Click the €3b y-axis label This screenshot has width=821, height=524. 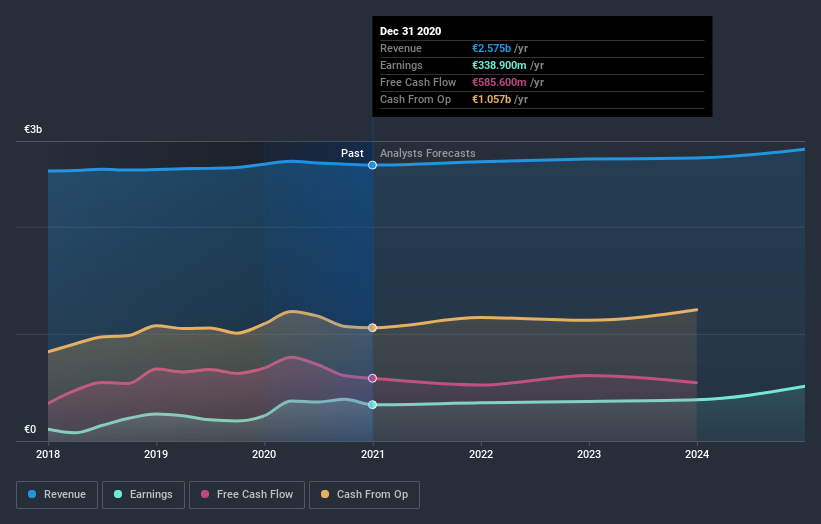click(33, 129)
